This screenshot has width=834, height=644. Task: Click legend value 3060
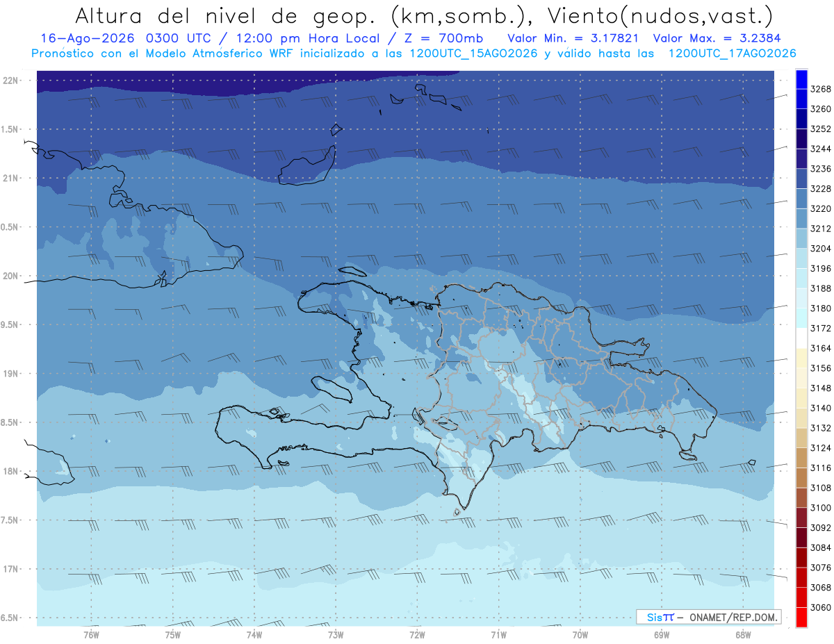[x=821, y=607]
